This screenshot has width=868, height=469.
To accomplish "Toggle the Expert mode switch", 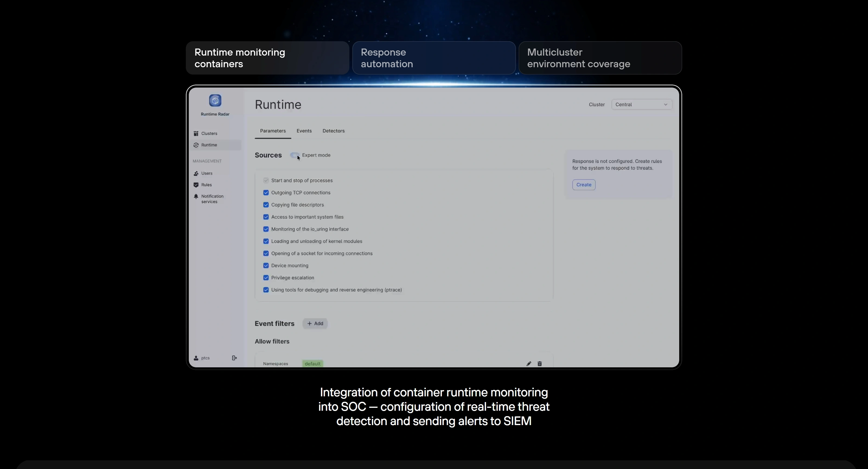I will 295,155.
